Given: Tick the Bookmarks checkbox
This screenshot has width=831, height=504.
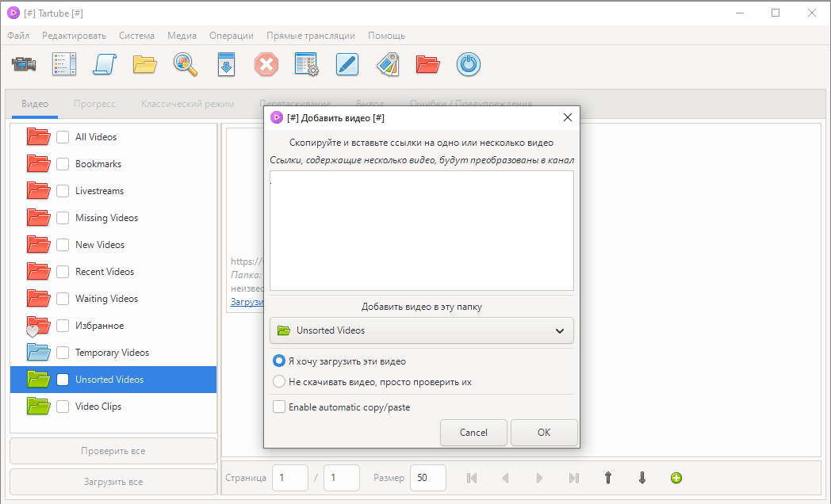Looking at the screenshot, I should [63, 163].
